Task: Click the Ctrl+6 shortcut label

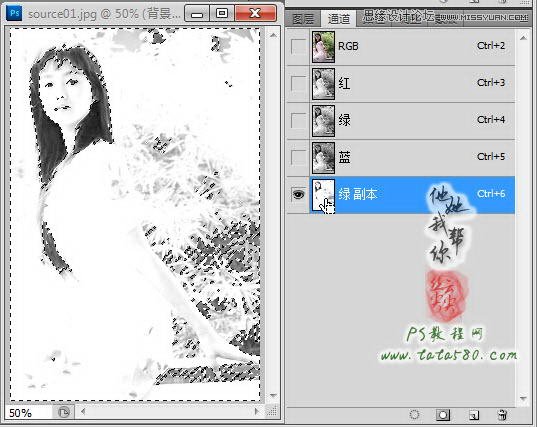Action: [x=491, y=194]
